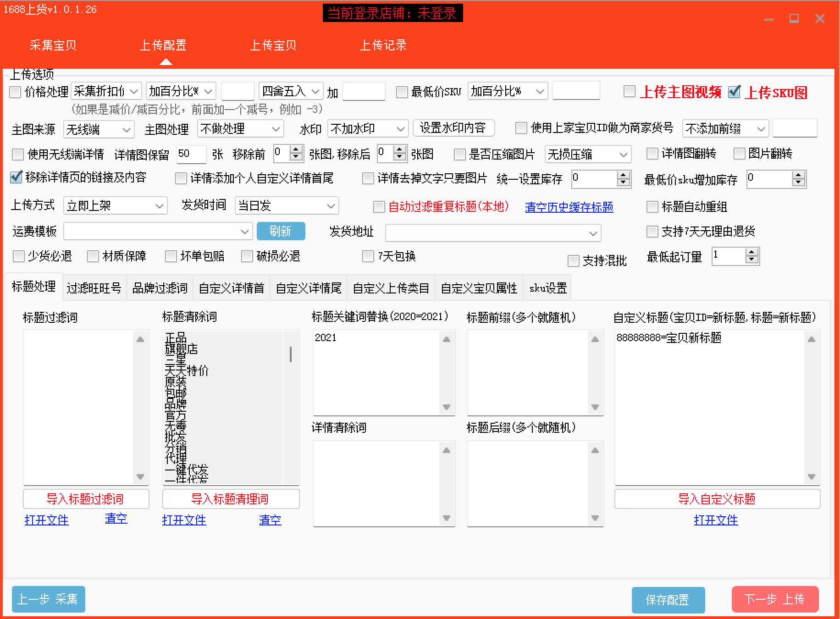The height and width of the screenshot is (619, 840).
Task: Open the 自定义宝贝属性 sub-tab
Action: pos(479,288)
